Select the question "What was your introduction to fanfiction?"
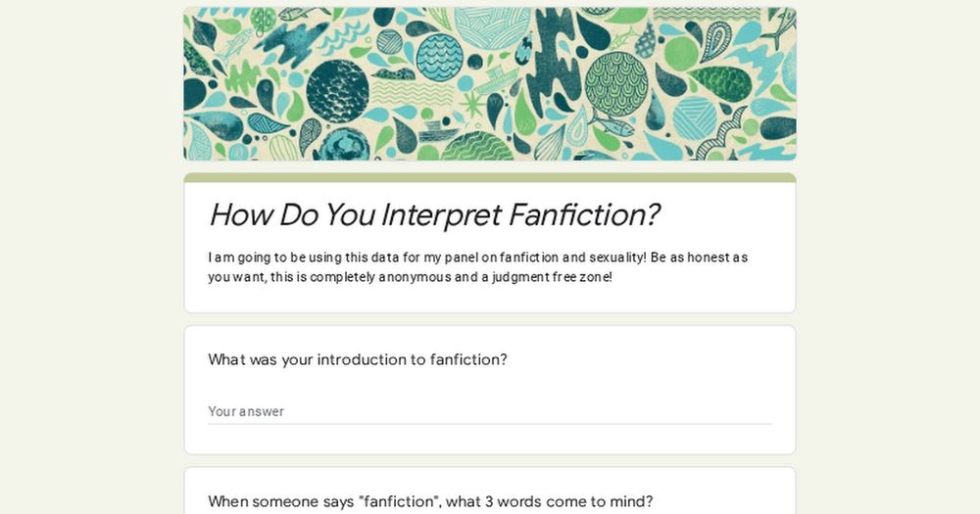This screenshot has height=514, width=980. click(358, 359)
